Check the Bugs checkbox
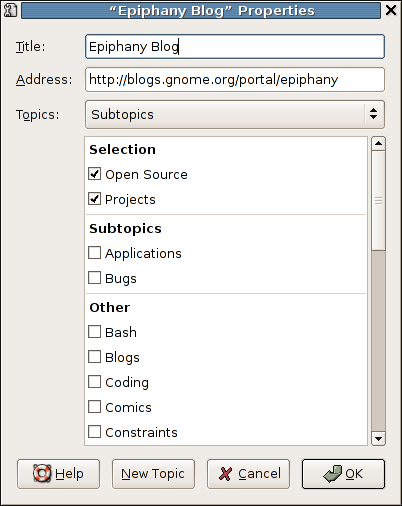402x506 pixels. pyautogui.click(x=95, y=278)
